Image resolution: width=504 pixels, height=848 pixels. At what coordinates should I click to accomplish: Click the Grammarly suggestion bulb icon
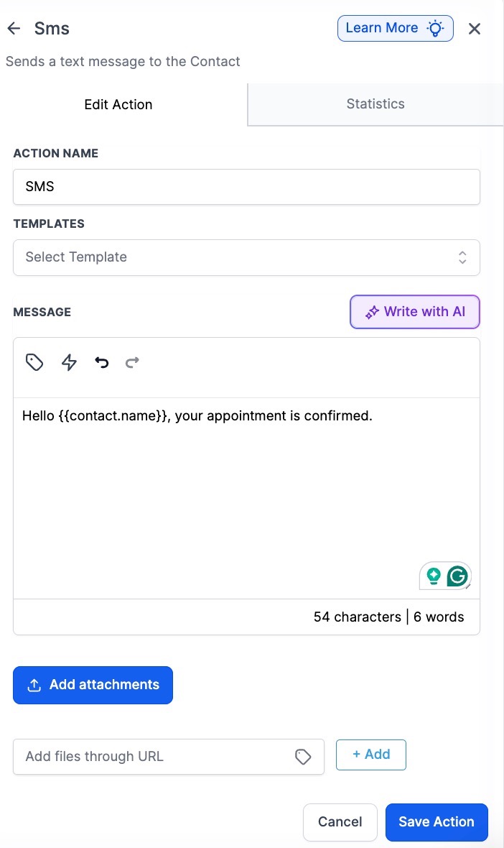[434, 576]
